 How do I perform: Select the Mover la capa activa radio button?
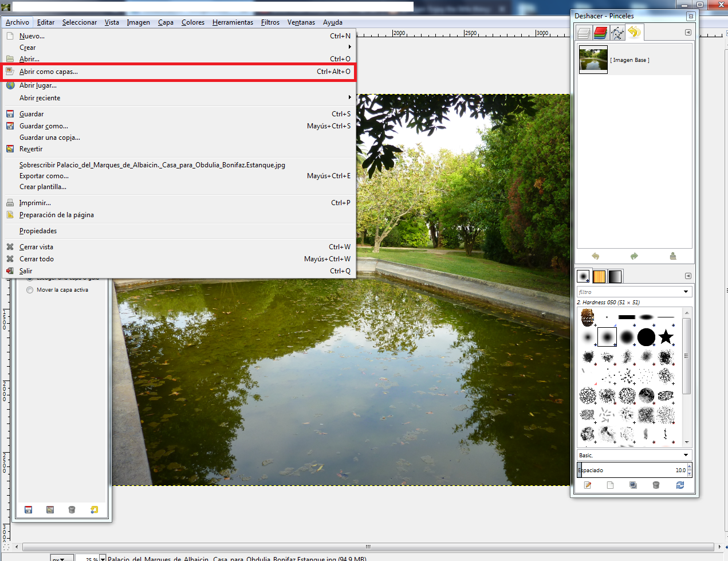coord(29,289)
